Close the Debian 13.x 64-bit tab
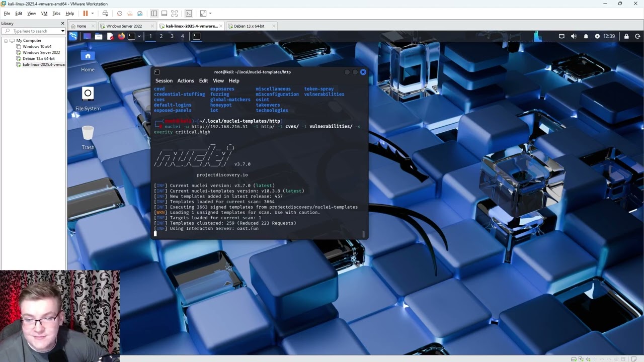The height and width of the screenshot is (362, 644). click(x=274, y=26)
